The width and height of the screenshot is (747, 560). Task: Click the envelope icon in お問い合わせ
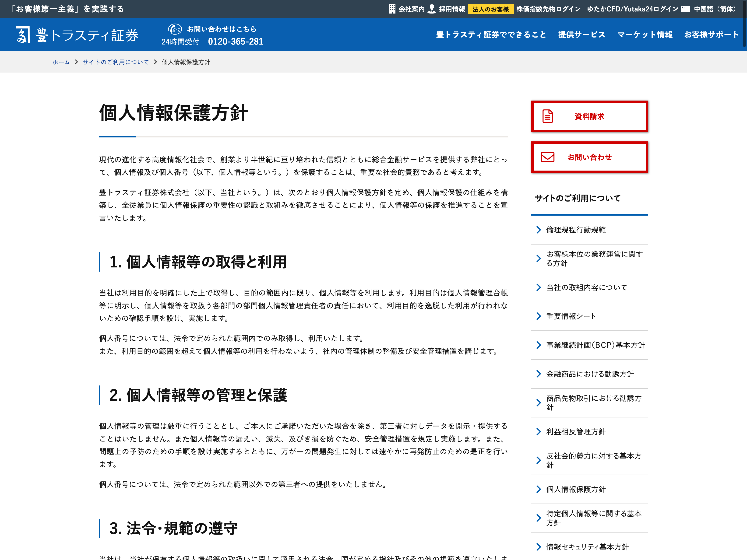click(x=547, y=157)
